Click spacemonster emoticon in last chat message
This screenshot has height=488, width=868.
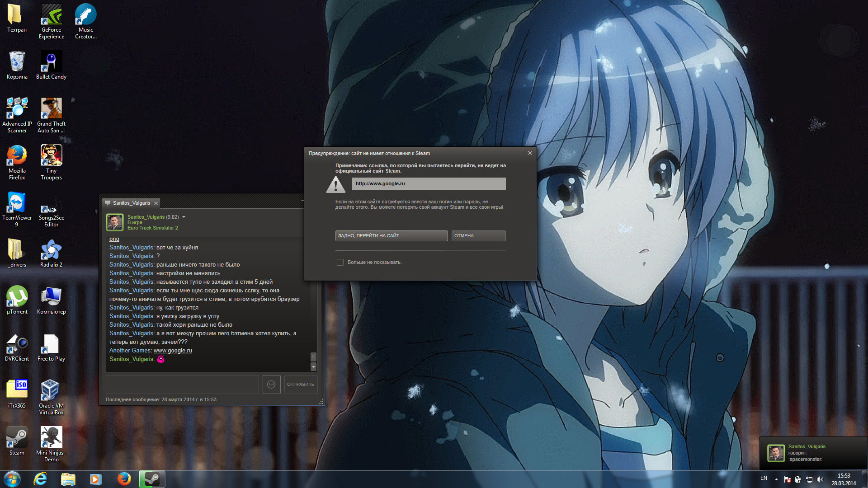pos(160,359)
